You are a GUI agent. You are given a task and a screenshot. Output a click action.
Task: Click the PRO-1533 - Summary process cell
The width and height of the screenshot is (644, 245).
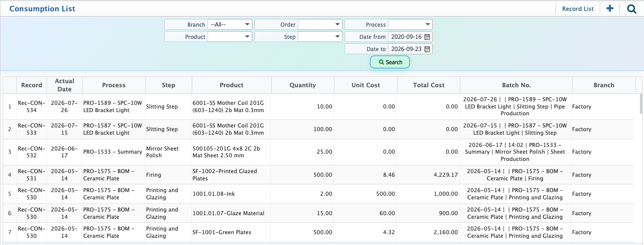click(x=113, y=152)
